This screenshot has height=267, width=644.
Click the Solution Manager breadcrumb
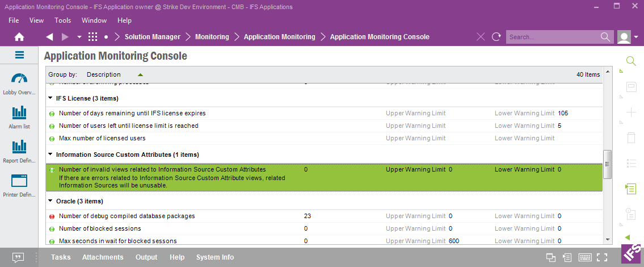coord(153,37)
